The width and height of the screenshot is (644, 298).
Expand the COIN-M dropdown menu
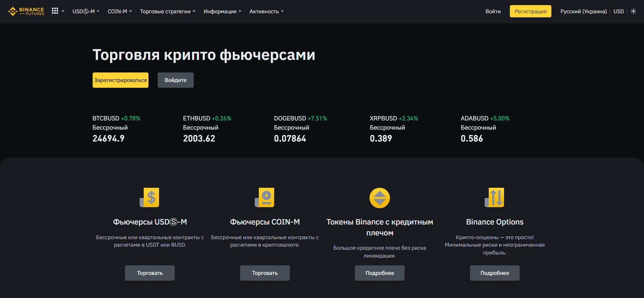tap(120, 11)
